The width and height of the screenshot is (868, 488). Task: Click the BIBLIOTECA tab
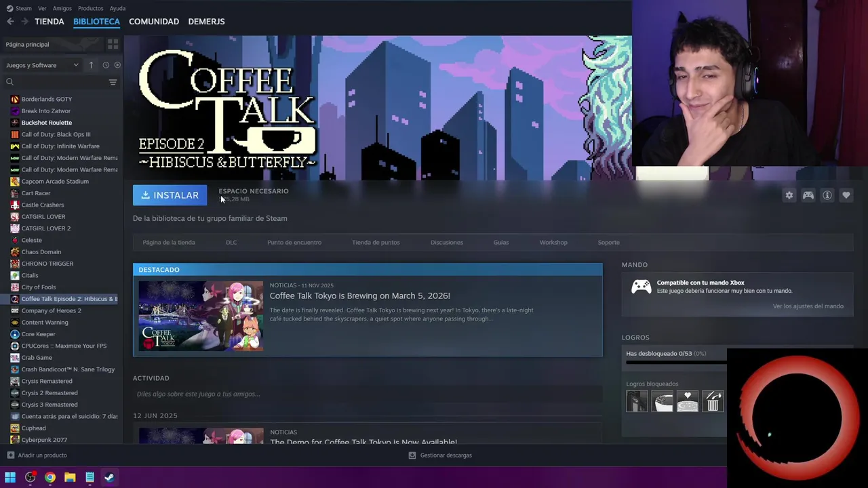pyautogui.click(x=96, y=22)
